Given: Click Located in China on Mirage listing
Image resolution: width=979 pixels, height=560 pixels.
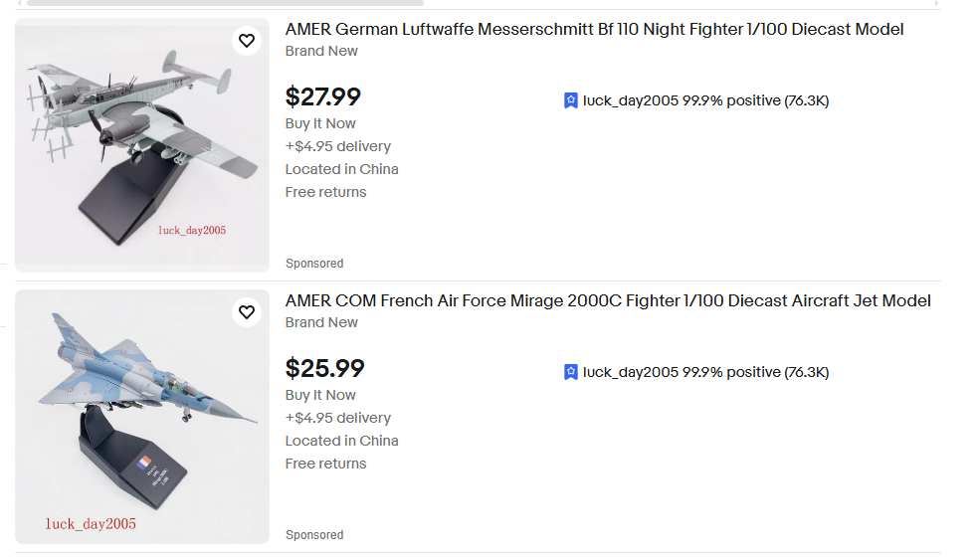Looking at the screenshot, I should [341, 441].
